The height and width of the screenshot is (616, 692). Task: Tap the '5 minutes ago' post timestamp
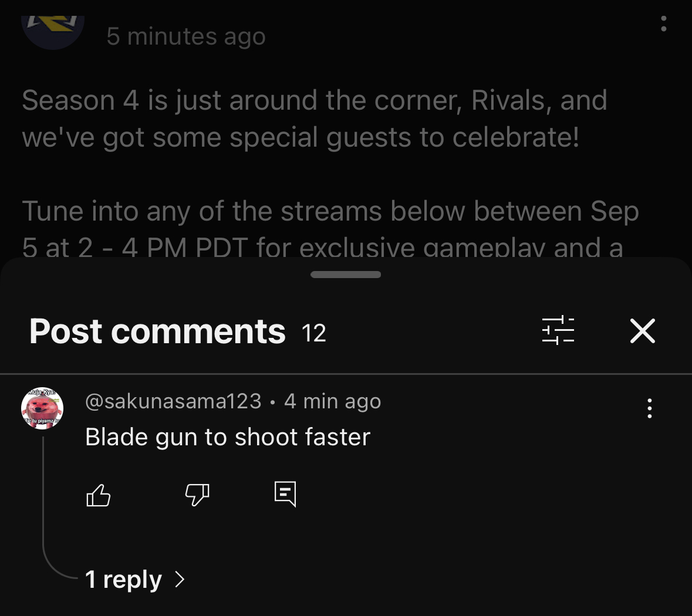coord(186,36)
